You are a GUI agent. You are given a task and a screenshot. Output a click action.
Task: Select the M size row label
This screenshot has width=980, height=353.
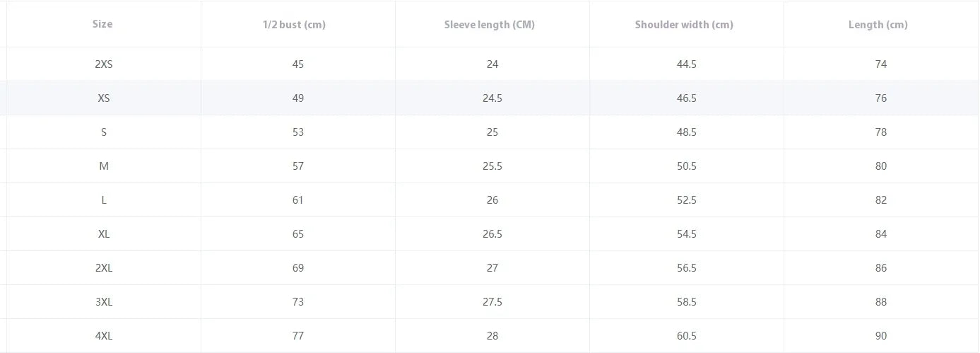coord(104,166)
